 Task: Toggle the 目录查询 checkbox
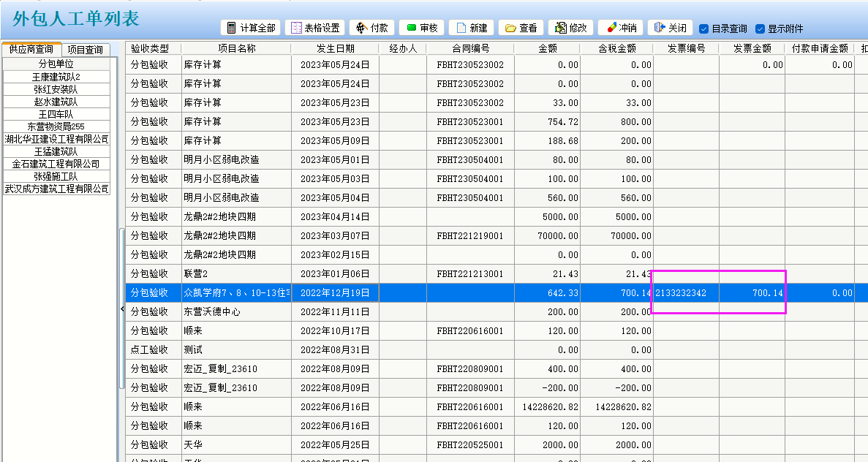click(704, 29)
